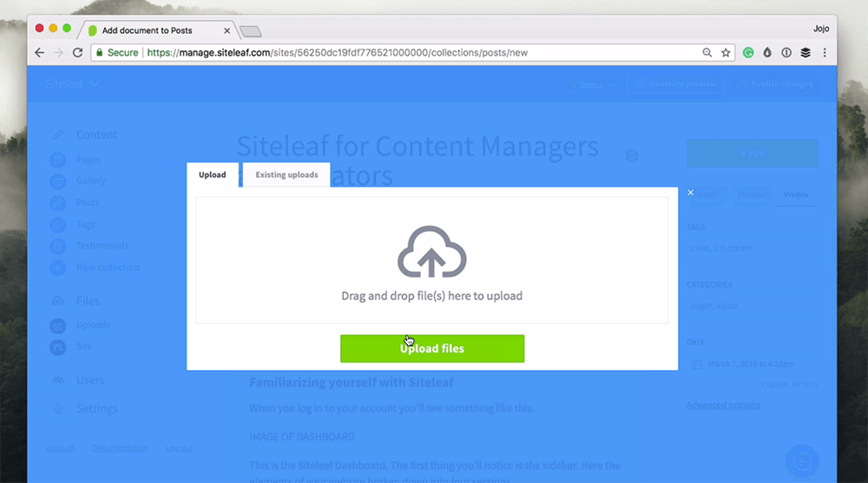The height and width of the screenshot is (483, 868).
Task: Open Pages in the sidebar
Action: click(x=88, y=160)
